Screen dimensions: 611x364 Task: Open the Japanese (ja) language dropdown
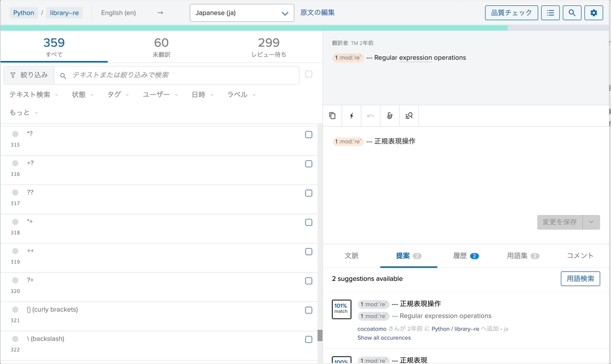pyautogui.click(x=242, y=13)
